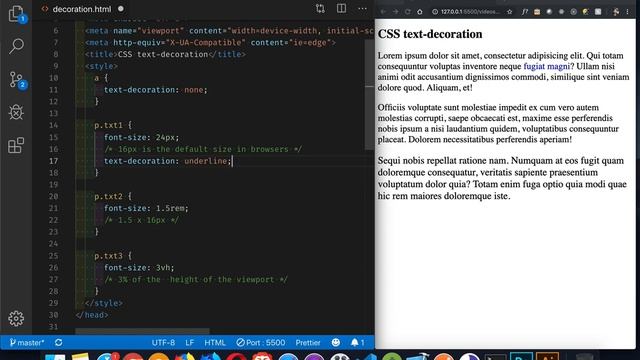Click the editor horizontal scrollbar at the bottom
The image size is (640, 360).
coord(142,331)
